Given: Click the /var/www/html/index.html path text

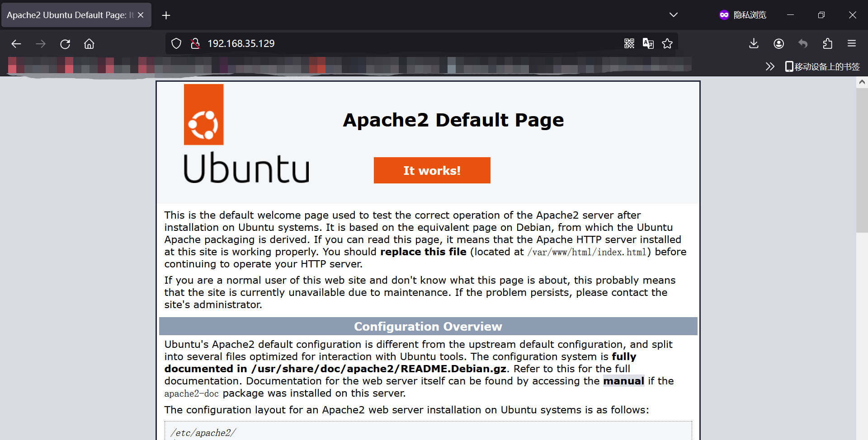Looking at the screenshot, I should coord(587,252).
